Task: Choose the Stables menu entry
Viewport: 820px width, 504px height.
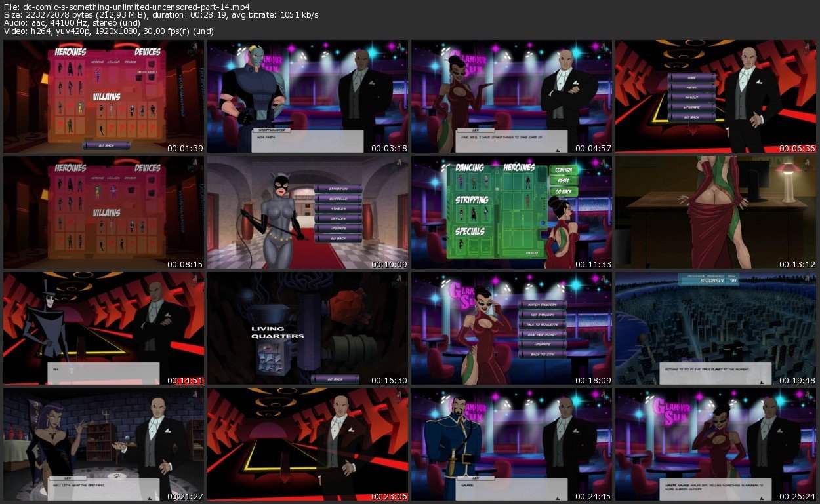Action: (x=338, y=208)
